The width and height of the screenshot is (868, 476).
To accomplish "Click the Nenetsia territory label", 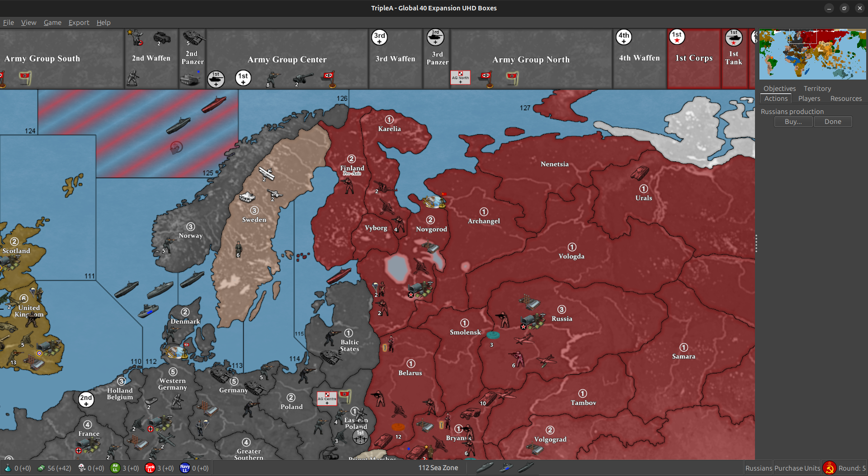I will (554, 164).
